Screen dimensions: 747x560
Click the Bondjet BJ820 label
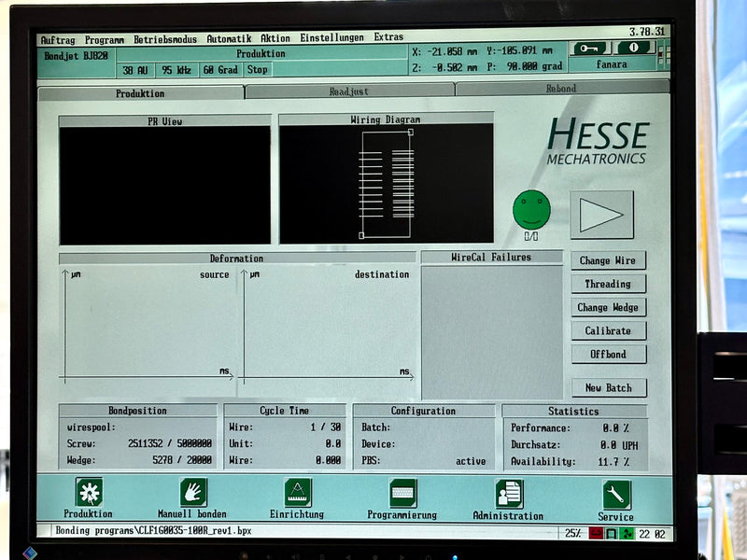[77, 56]
